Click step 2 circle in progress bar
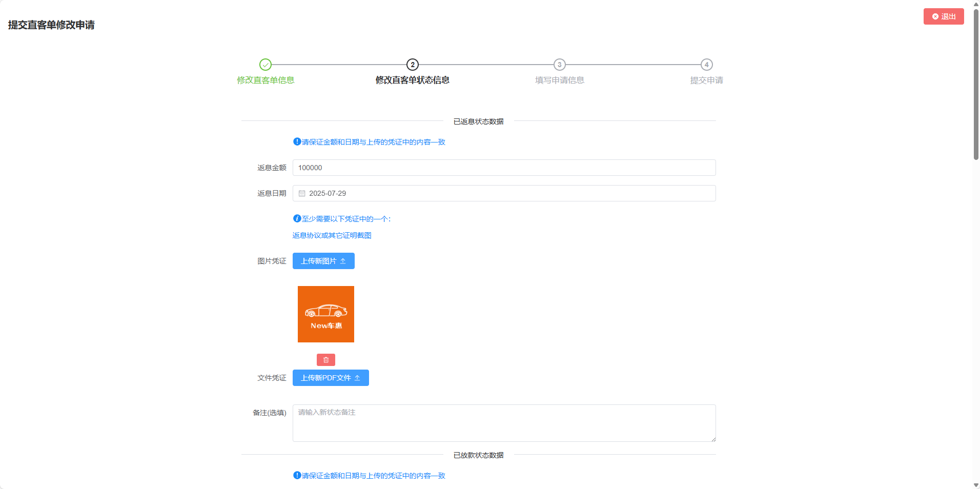This screenshot has width=980, height=489. tap(412, 65)
